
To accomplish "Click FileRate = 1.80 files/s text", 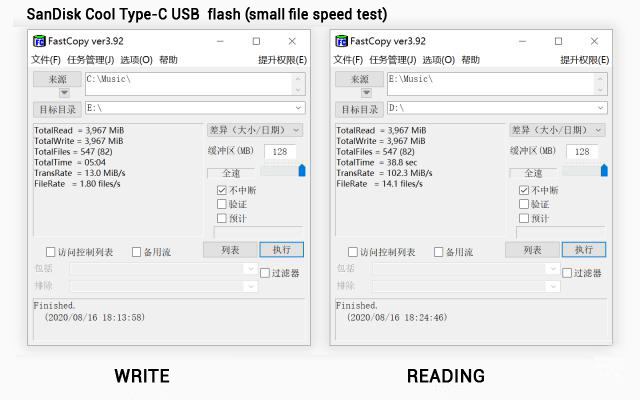I will 77,184.
